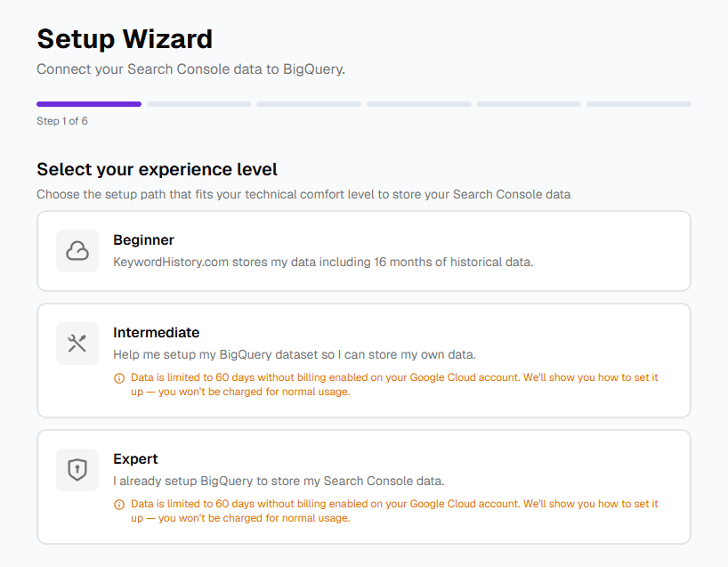
Task: Click 'Choose the setup path' subtitle text
Action: coord(303,194)
